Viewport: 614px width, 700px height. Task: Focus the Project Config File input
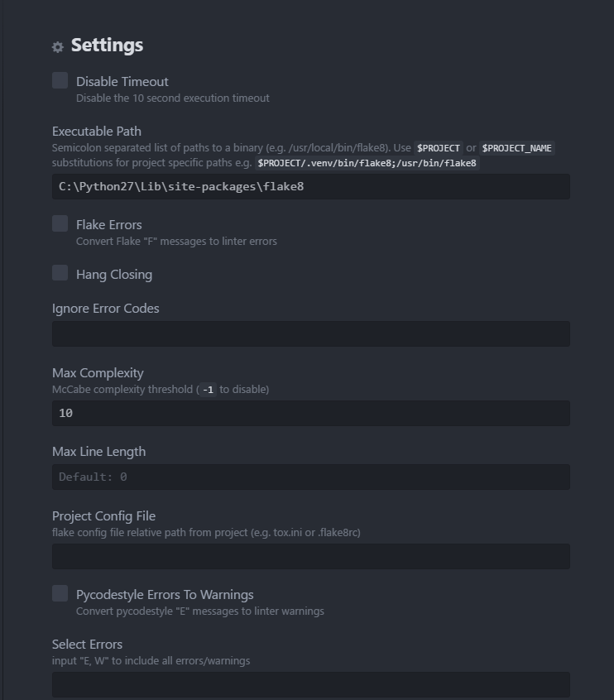click(x=310, y=556)
